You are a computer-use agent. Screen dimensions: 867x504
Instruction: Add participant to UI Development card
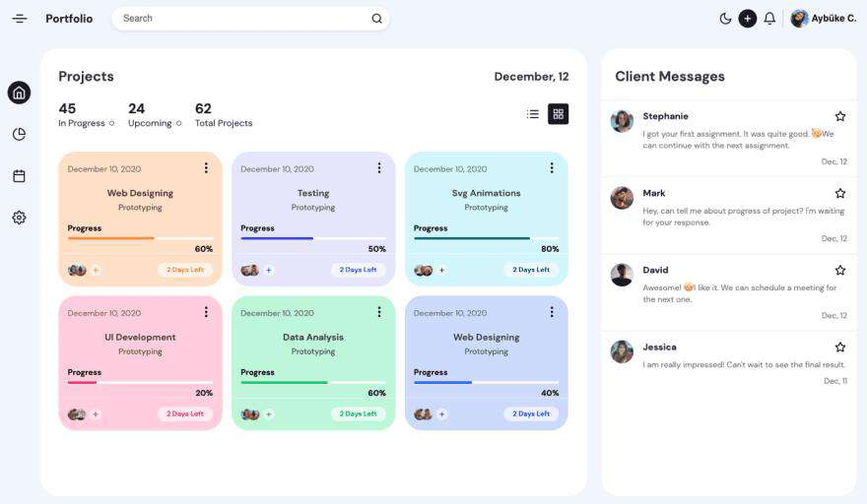[x=96, y=413]
